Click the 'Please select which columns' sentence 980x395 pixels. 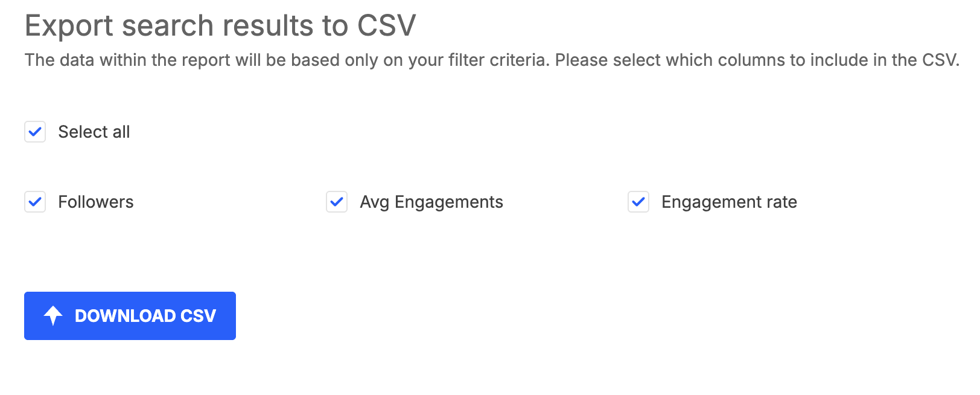757,60
